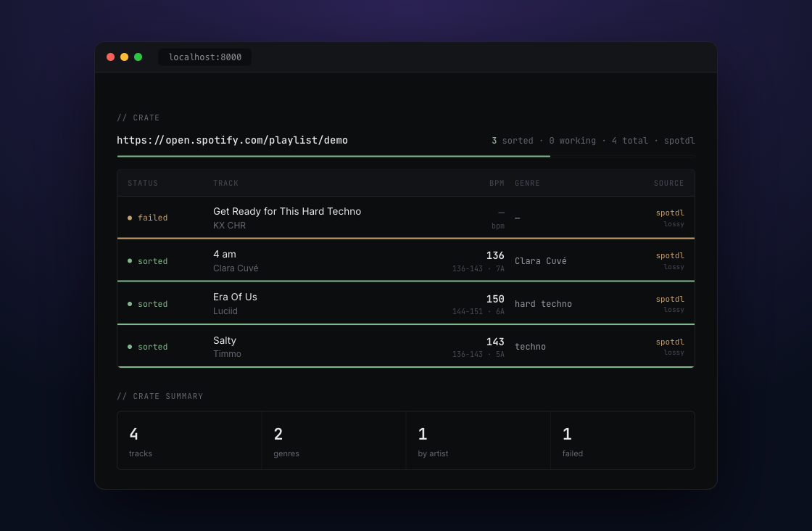
Task: Click BPM value 136
Action: [495, 255]
